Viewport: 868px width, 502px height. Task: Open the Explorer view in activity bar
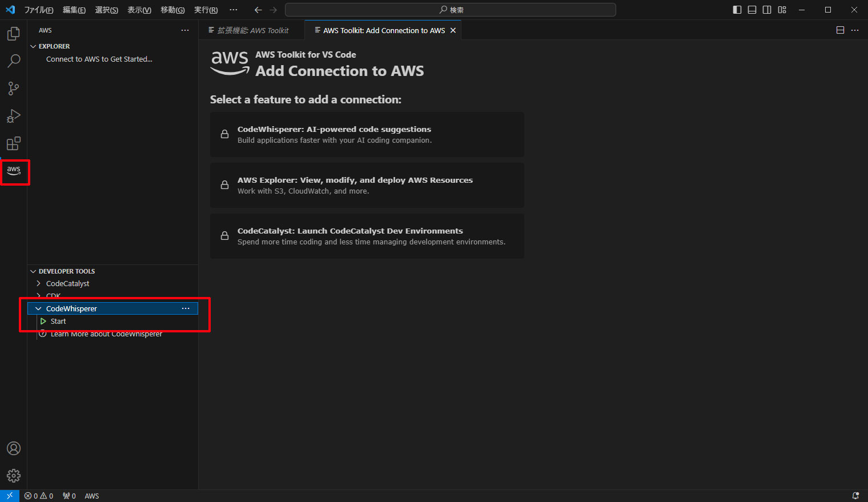[x=14, y=34]
